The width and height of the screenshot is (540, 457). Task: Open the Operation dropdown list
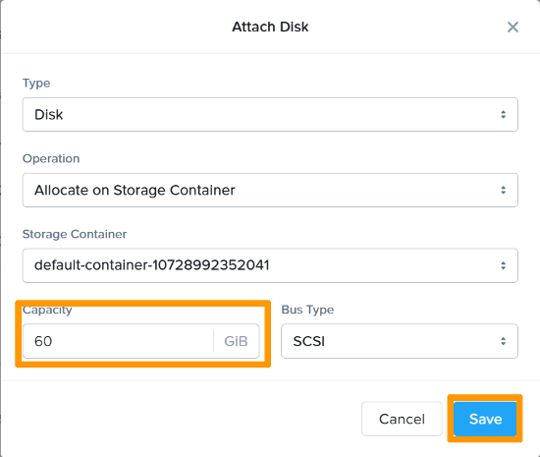(x=270, y=190)
